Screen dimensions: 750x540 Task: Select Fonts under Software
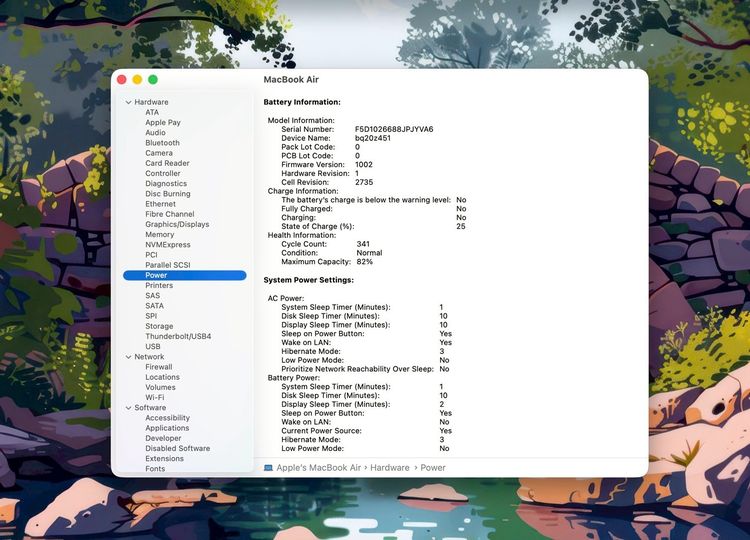point(155,469)
